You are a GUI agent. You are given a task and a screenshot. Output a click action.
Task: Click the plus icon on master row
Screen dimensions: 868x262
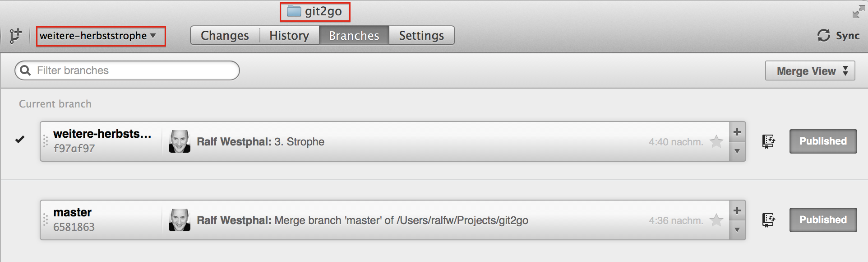click(737, 211)
